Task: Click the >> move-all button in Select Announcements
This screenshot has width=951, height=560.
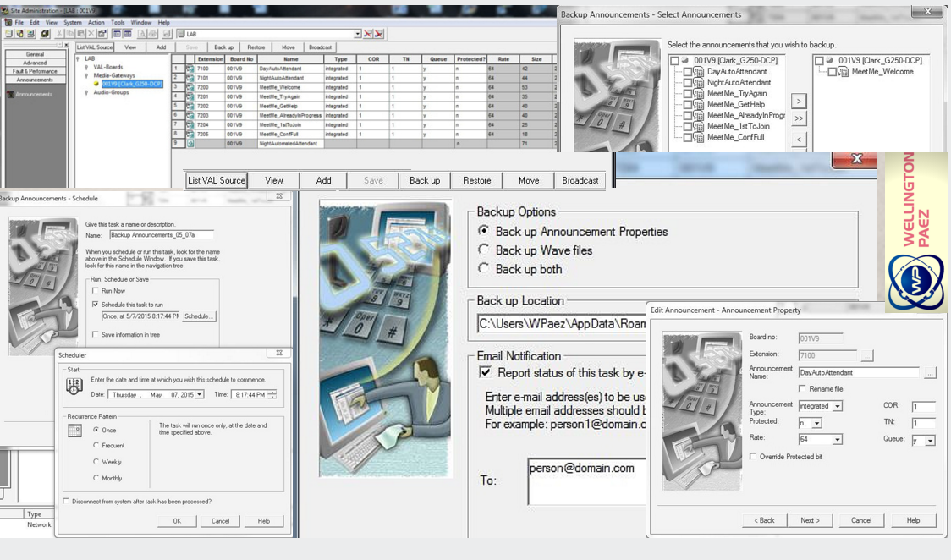Action: [799, 118]
